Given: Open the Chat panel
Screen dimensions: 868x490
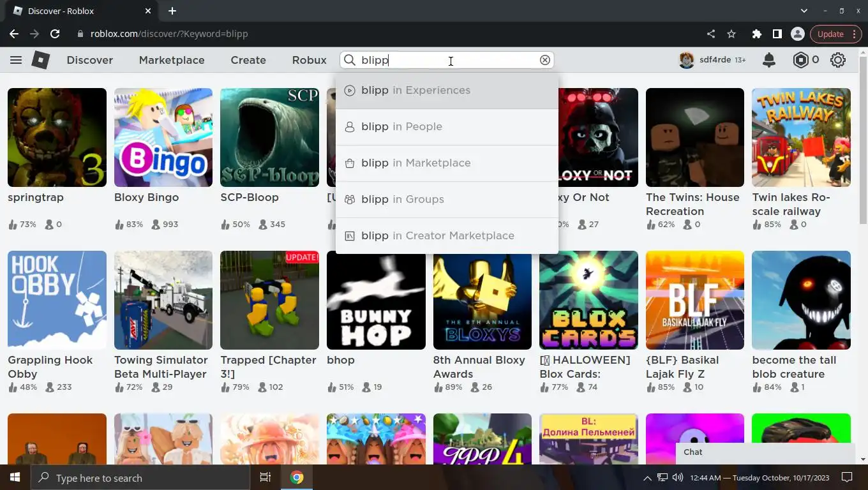Looking at the screenshot, I should click(x=765, y=452).
